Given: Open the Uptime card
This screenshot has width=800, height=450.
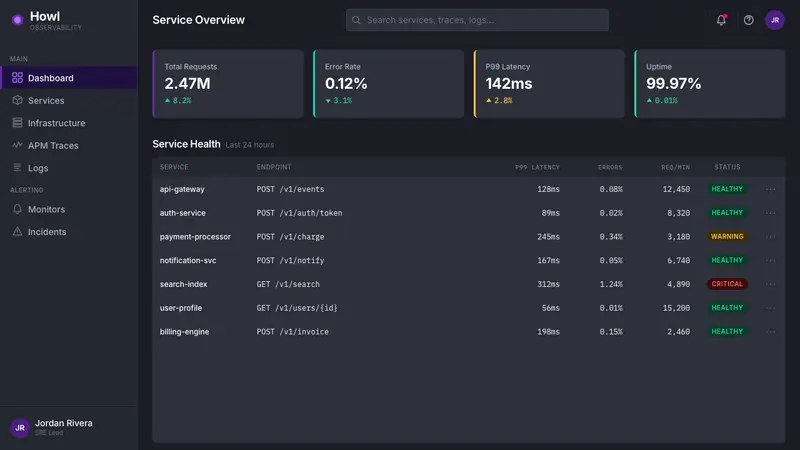Looking at the screenshot, I should [710, 84].
